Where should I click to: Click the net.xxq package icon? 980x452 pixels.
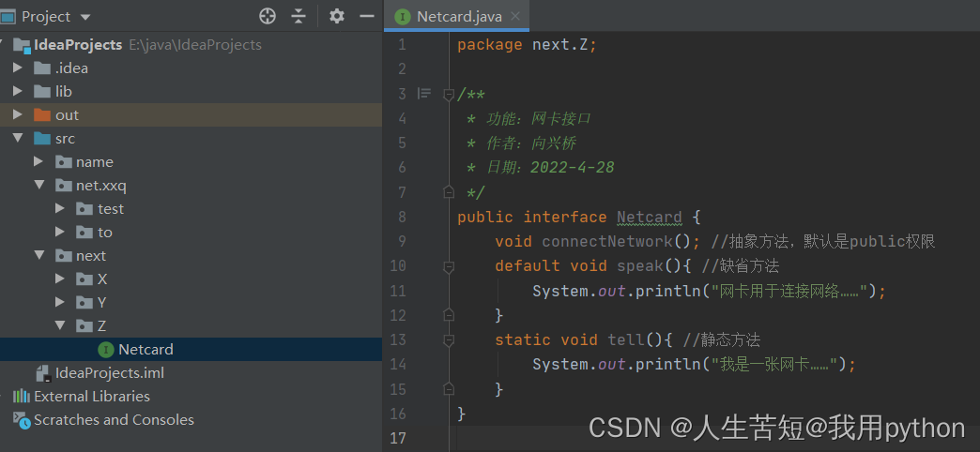pos(63,186)
